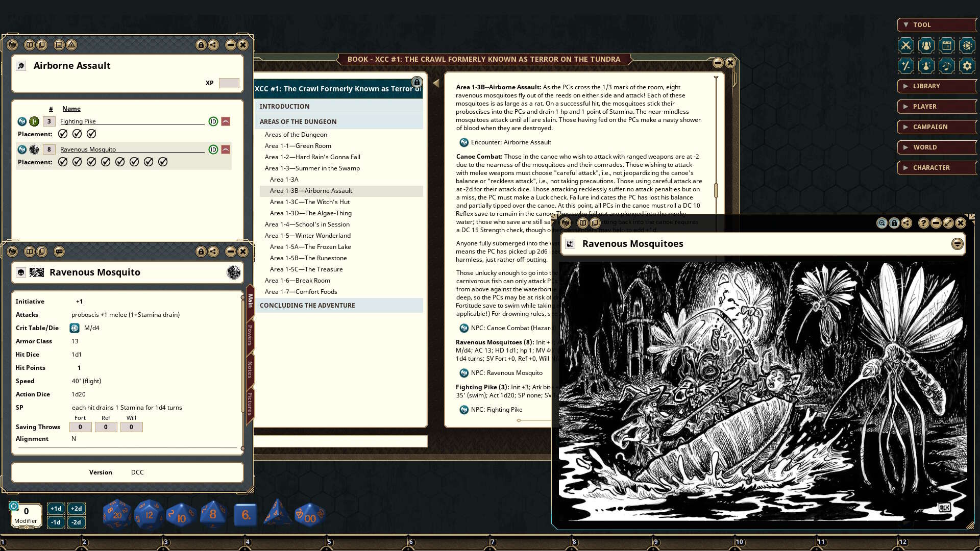Click the +2d dice modifier button
Screen dimensions: 980x551
coord(76,509)
